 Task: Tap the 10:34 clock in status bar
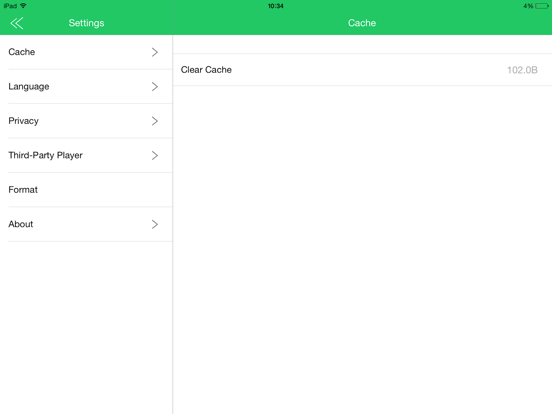276,6
